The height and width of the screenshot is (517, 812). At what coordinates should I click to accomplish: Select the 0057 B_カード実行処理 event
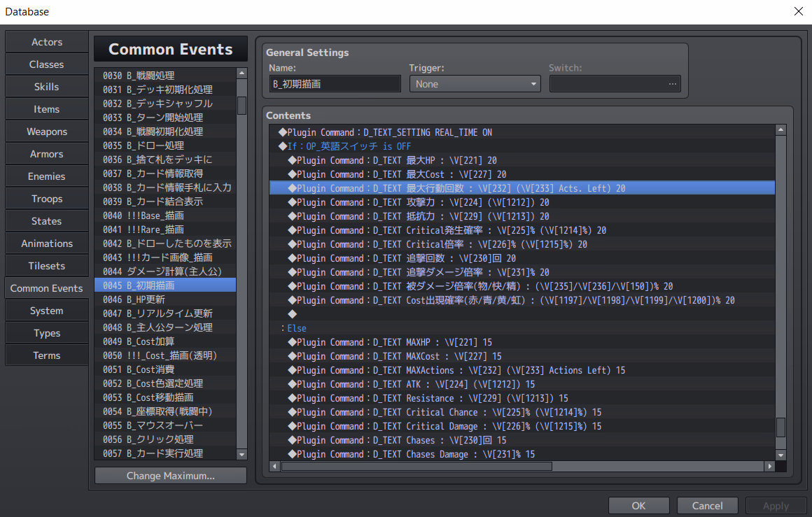[x=165, y=453]
